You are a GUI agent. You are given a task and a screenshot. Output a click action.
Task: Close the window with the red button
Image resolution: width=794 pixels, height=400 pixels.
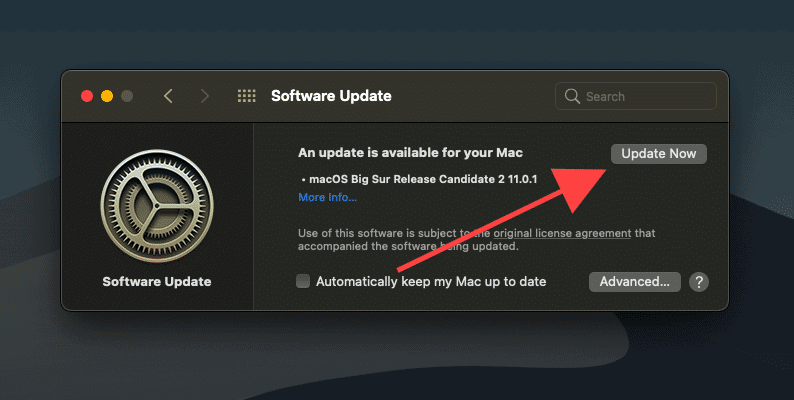pos(87,96)
